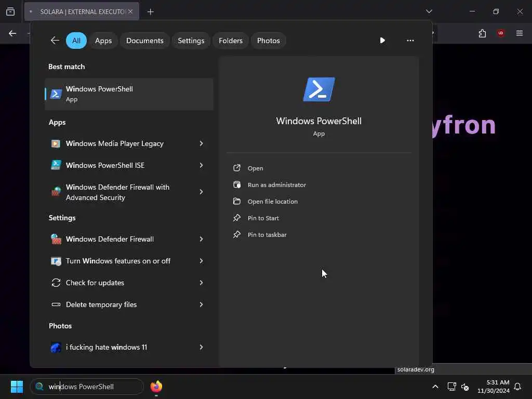
Task: Click the Check for updates refresh icon
Action: coord(56,283)
